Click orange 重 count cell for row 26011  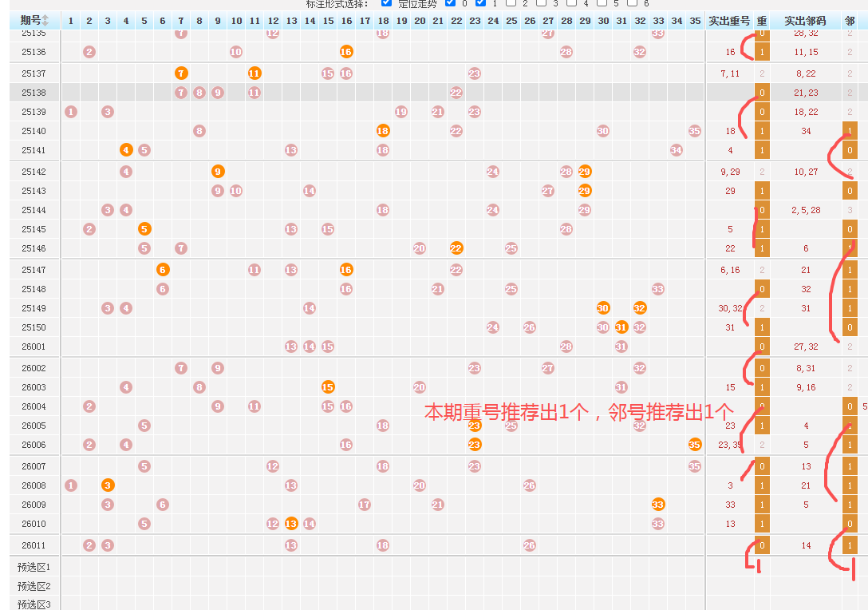click(762, 545)
